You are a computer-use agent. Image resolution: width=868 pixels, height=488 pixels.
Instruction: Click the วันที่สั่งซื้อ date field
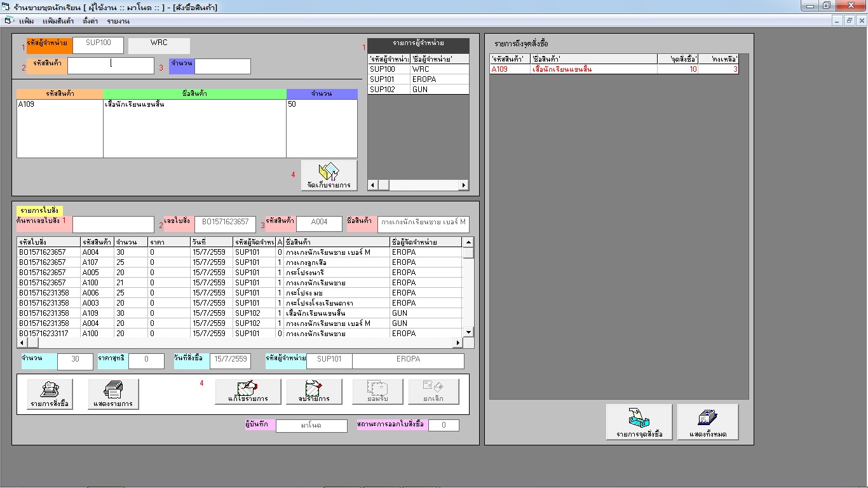pyautogui.click(x=230, y=361)
